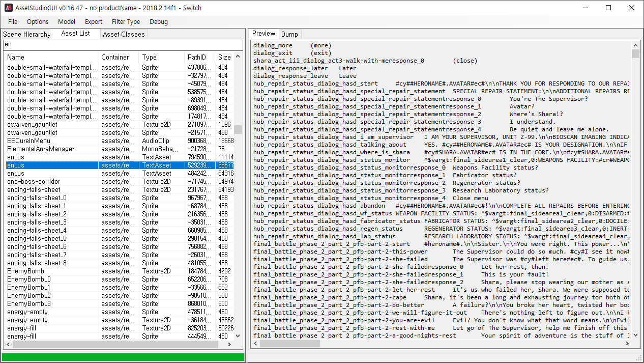644x363 pixels.
Task: Select the ending-falls-sheet_2 sprite
Action: 119,214
